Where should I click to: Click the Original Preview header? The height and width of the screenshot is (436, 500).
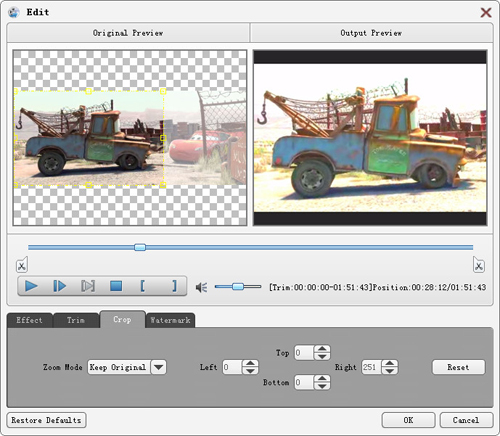pos(128,33)
